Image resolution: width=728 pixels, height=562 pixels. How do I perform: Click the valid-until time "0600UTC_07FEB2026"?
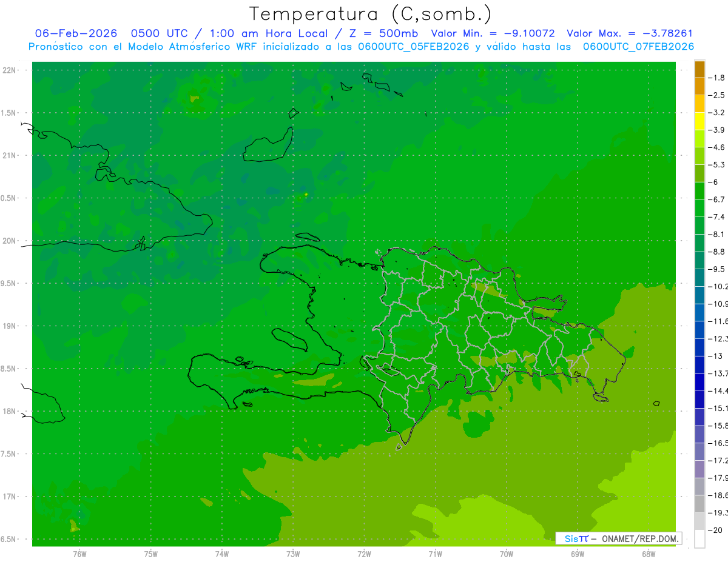click(638, 47)
